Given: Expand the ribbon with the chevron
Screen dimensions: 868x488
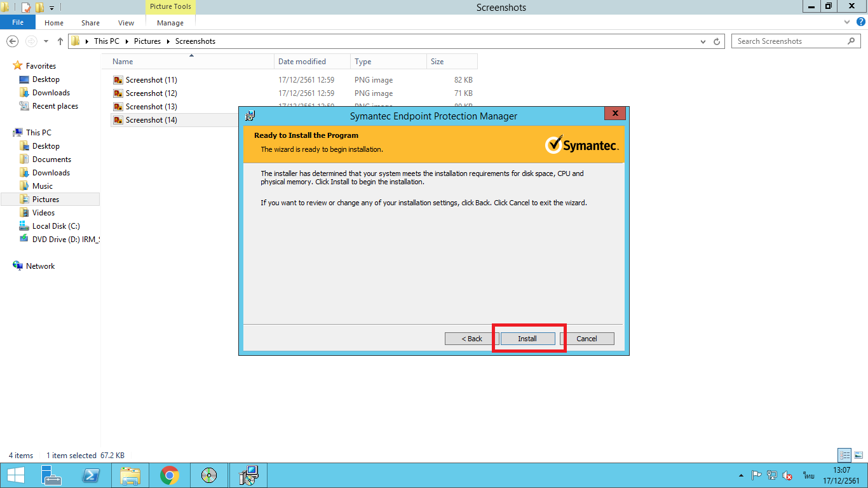Looking at the screenshot, I should click(x=846, y=22).
